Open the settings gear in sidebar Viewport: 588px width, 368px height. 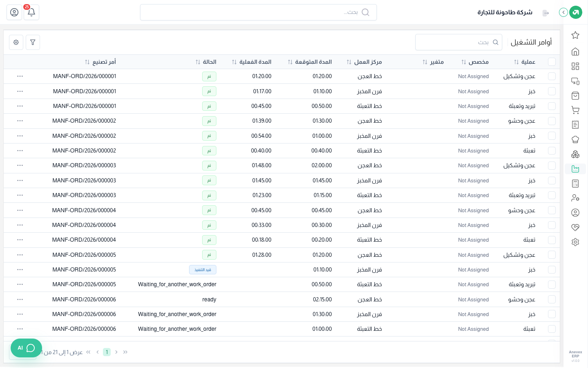point(575,242)
